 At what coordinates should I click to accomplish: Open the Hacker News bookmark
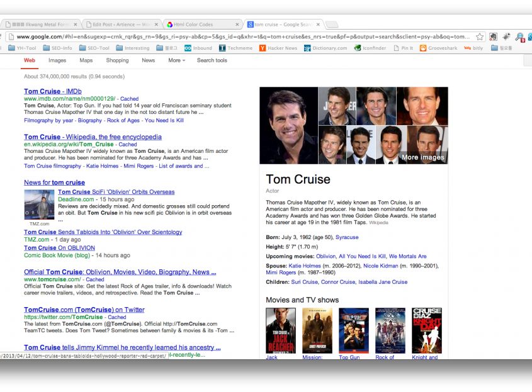coord(278,48)
